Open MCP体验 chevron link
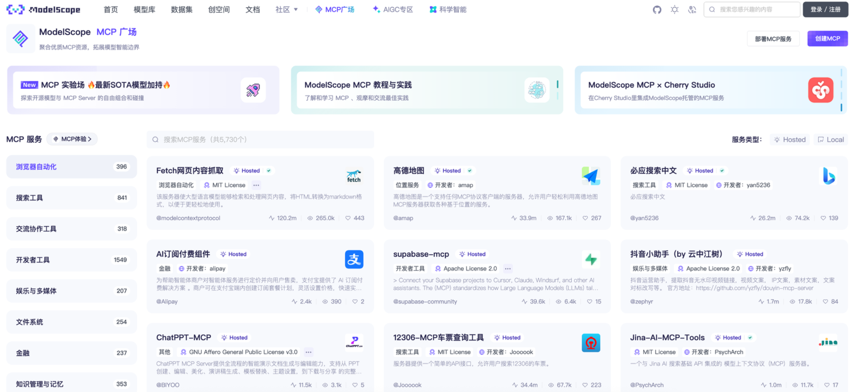Screen dimensions: 868x392 click(72, 139)
